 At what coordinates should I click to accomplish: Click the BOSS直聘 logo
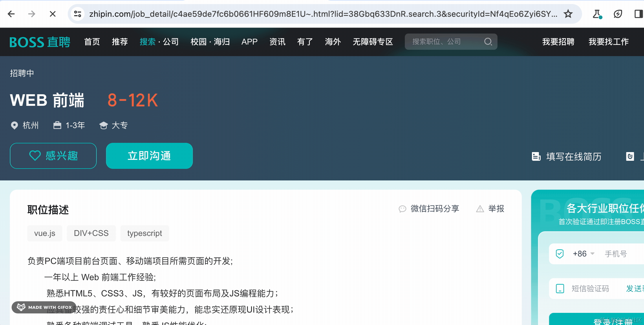[40, 42]
